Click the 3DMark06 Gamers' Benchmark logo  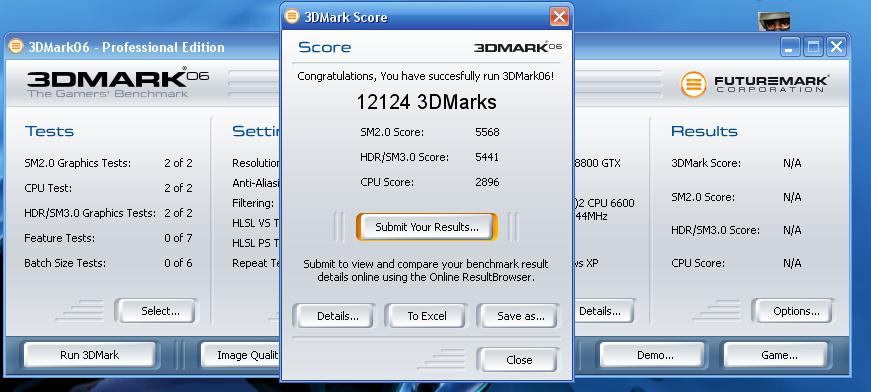118,83
